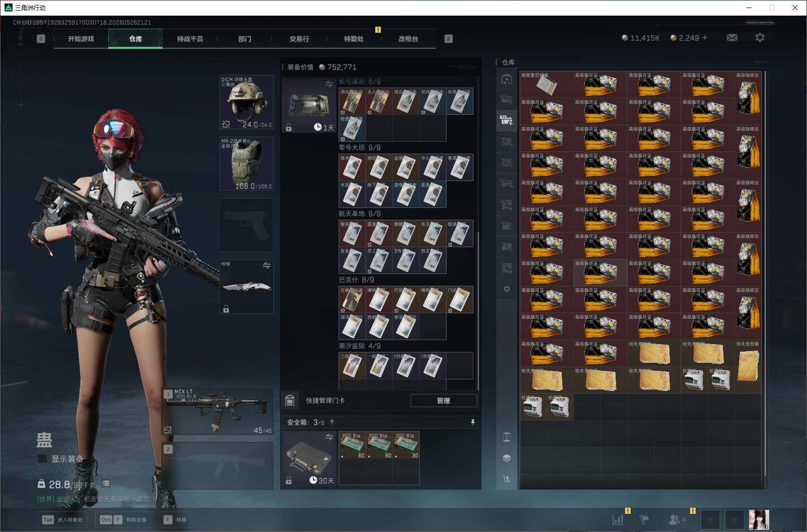This screenshot has width=807, height=532.
Task: Go to the 部门 tab
Action: [x=244, y=39]
